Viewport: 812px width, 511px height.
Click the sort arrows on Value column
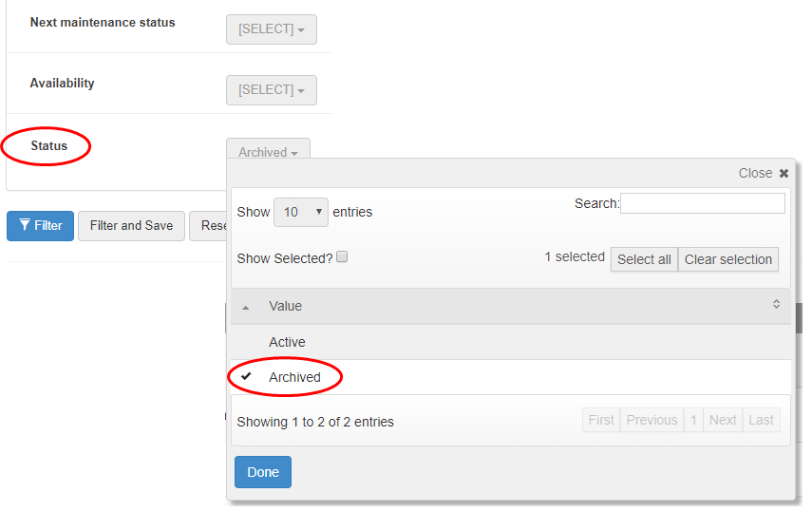(776, 305)
